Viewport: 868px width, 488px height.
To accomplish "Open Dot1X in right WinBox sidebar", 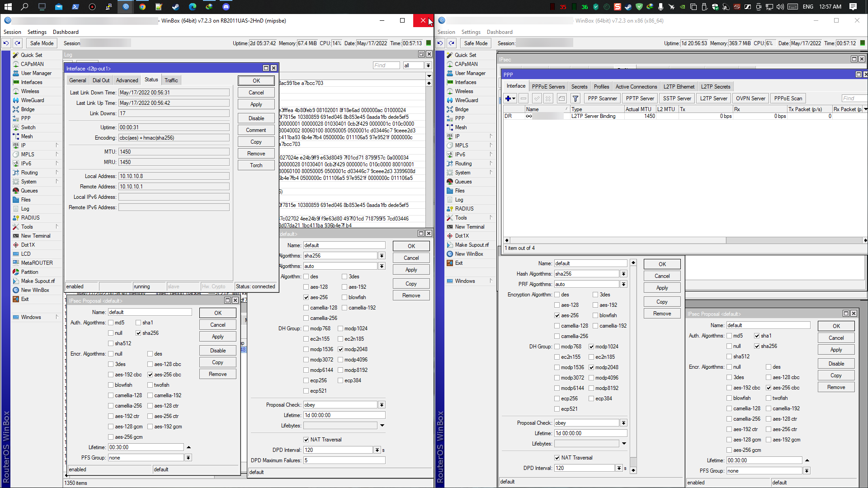I will [462, 235].
